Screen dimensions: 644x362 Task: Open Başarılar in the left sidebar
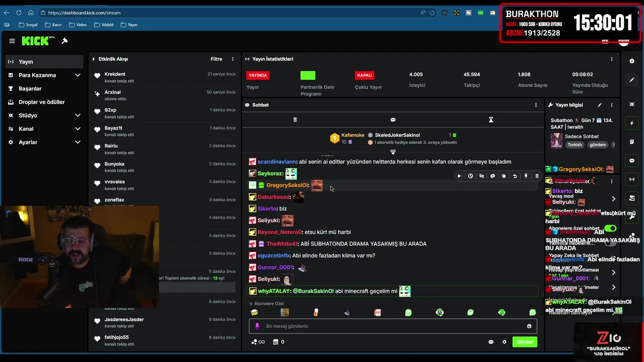[44, 88]
